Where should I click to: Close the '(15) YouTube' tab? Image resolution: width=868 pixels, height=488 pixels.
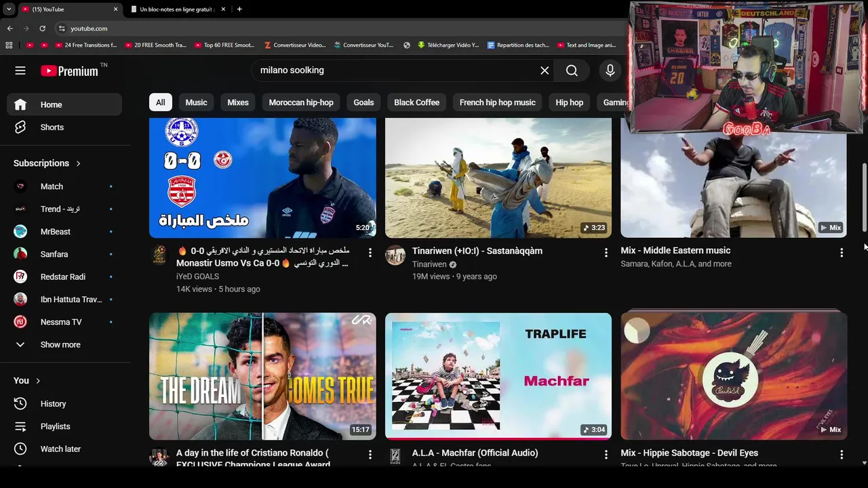(115, 9)
